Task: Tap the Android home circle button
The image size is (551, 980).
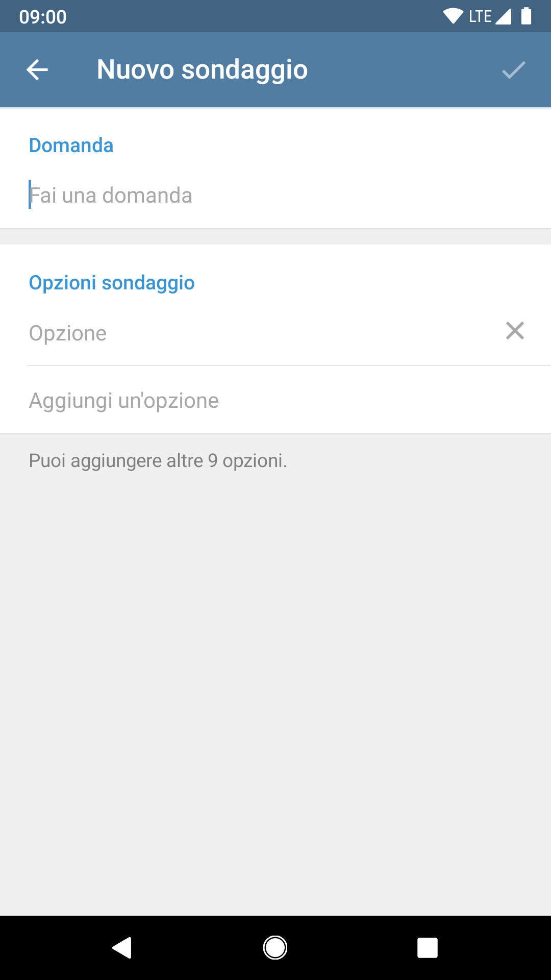Action: pyautogui.click(x=275, y=948)
